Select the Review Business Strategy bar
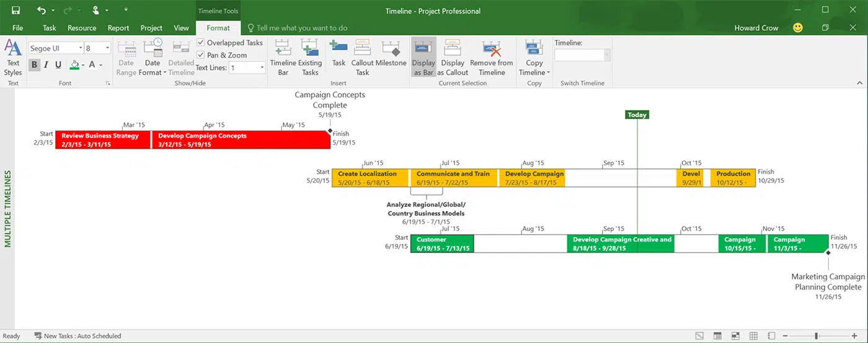 point(102,140)
